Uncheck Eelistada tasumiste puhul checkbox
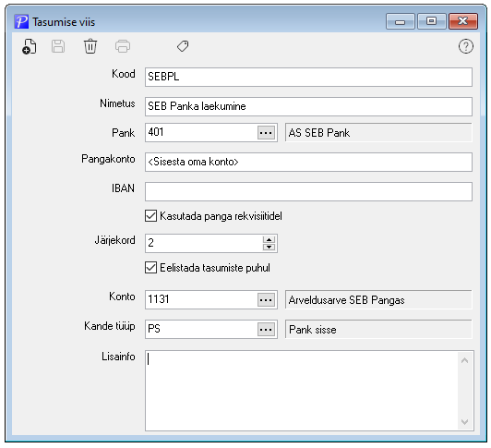 click(x=150, y=268)
